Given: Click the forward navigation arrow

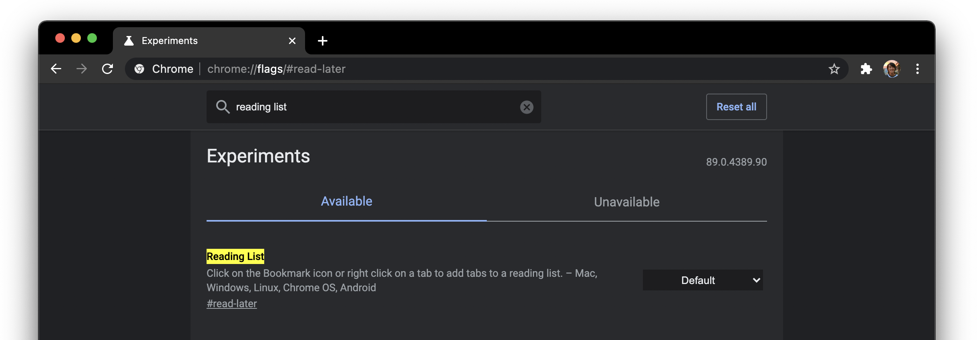Looking at the screenshot, I should 82,69.
